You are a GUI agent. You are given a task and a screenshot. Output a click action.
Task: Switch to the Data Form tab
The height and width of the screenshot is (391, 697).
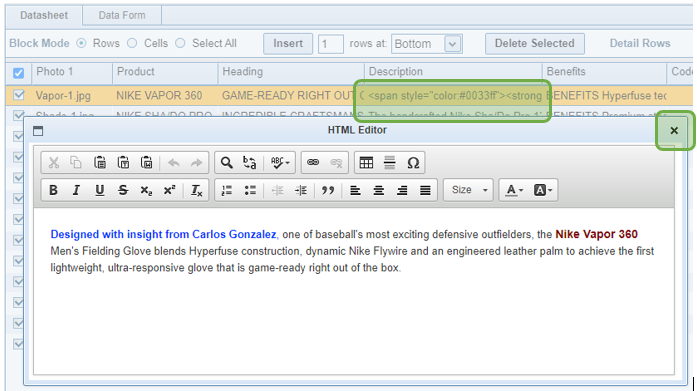click(122, 16)
